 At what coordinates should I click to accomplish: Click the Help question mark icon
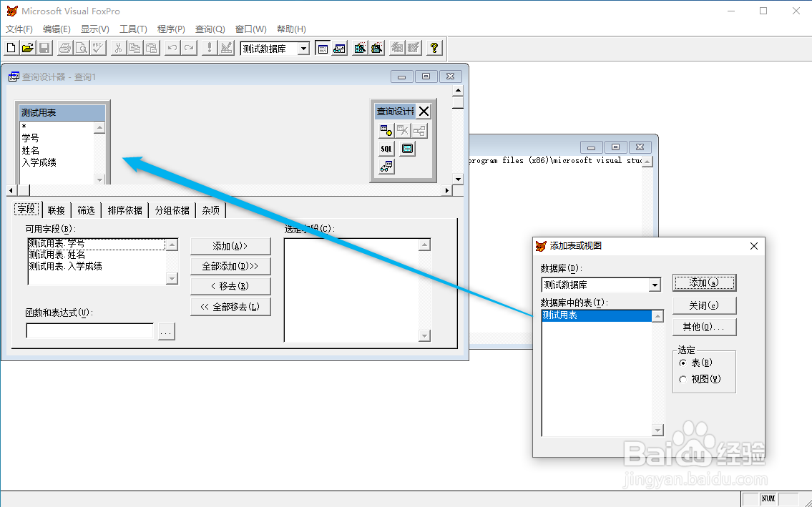click(434, 48)
